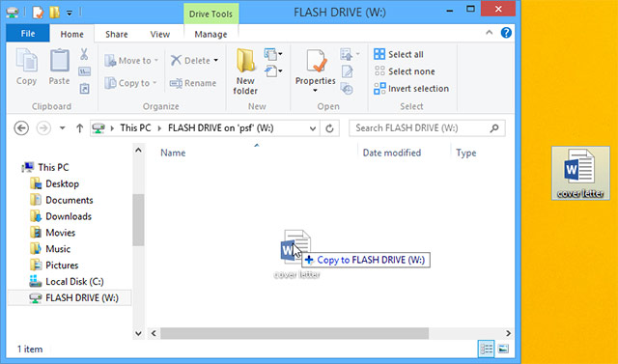618x364 pixels.
Task: Open the Manage tab
Action: pyautogui.click(x=211, y=34)
